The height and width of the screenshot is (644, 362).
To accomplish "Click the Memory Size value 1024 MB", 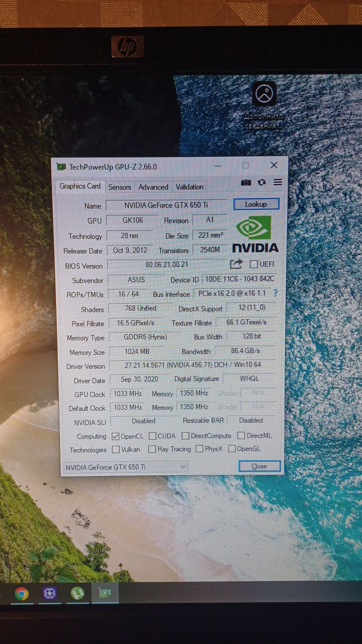I will point(137,351).
